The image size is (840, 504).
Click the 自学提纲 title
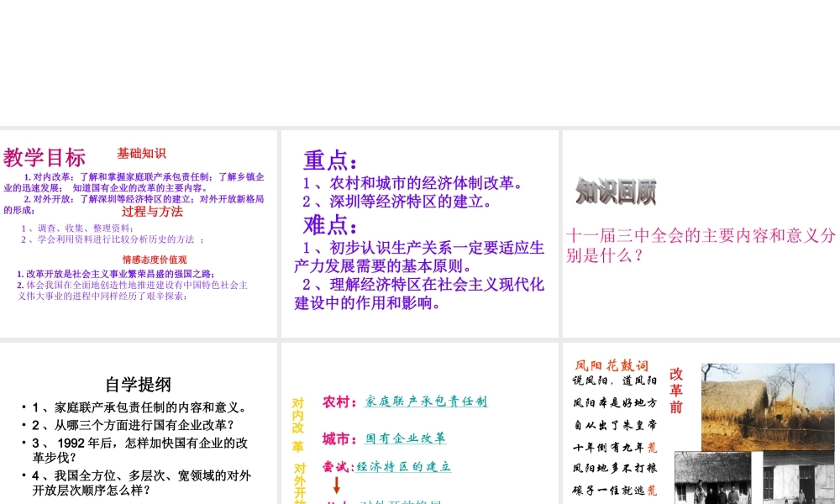coord(139,384)
